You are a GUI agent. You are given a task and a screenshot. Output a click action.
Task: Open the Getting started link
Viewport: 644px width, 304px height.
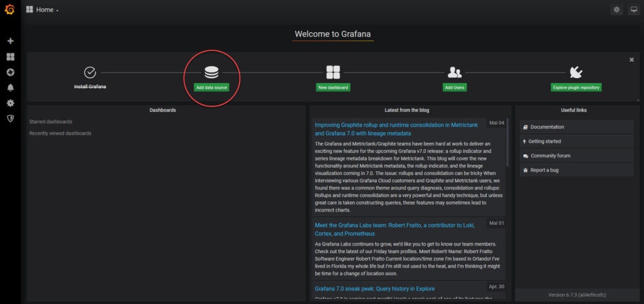577,142
